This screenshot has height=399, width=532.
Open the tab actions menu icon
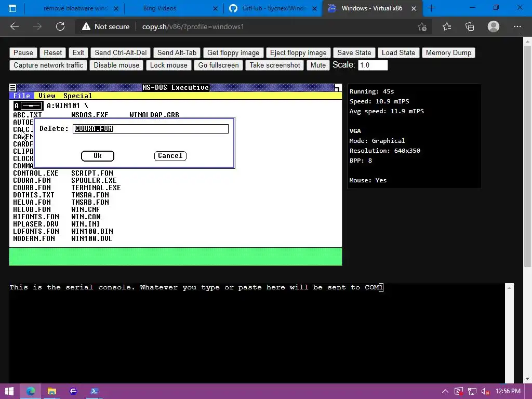[x=12, y=8]
